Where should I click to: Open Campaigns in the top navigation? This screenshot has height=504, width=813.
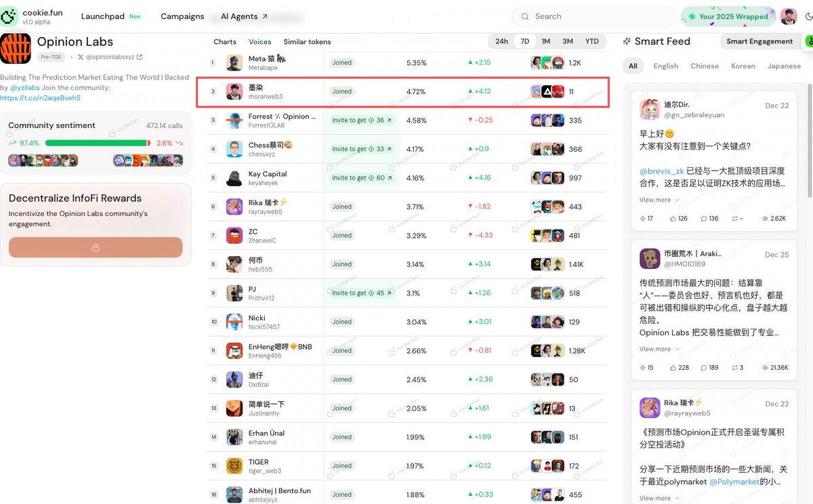tap(182, 16)
